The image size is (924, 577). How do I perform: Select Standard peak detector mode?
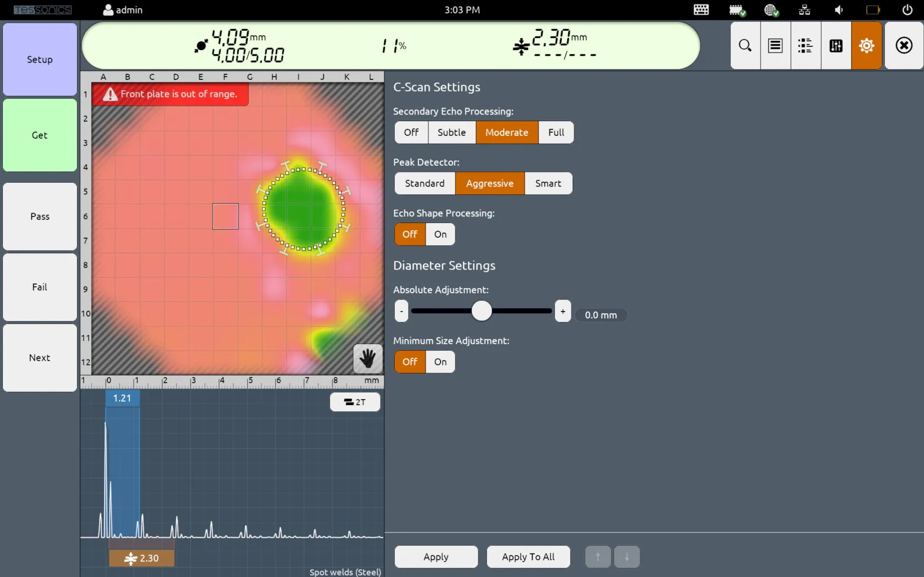424,183
